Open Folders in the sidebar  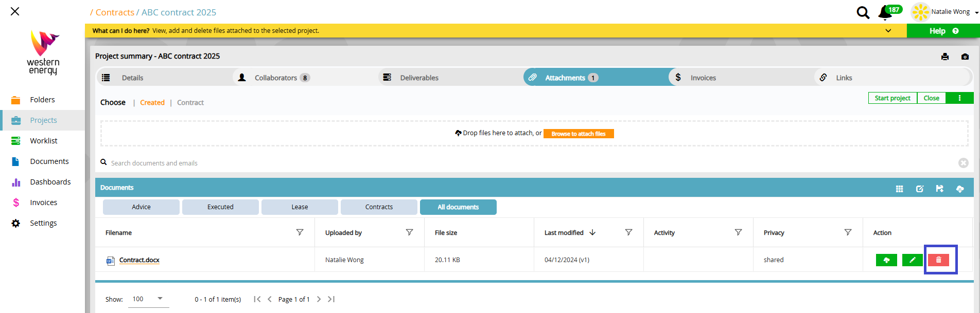pos(42,100)
